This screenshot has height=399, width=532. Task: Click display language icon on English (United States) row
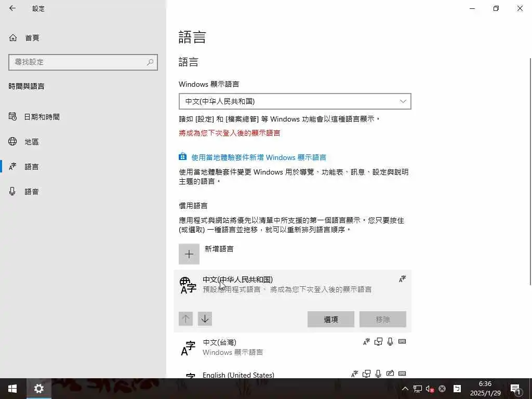point(354,374)
